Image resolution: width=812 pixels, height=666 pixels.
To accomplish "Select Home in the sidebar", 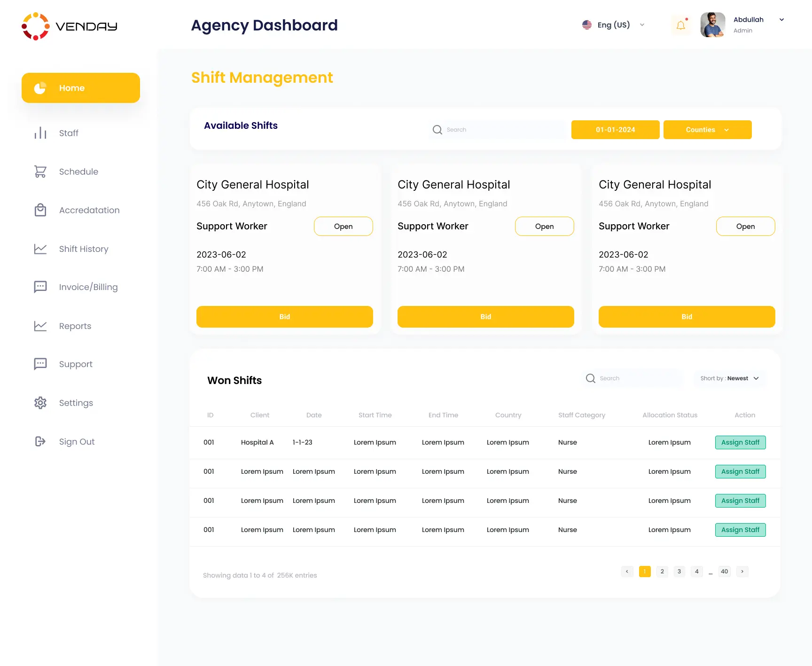I will [81, 88].
